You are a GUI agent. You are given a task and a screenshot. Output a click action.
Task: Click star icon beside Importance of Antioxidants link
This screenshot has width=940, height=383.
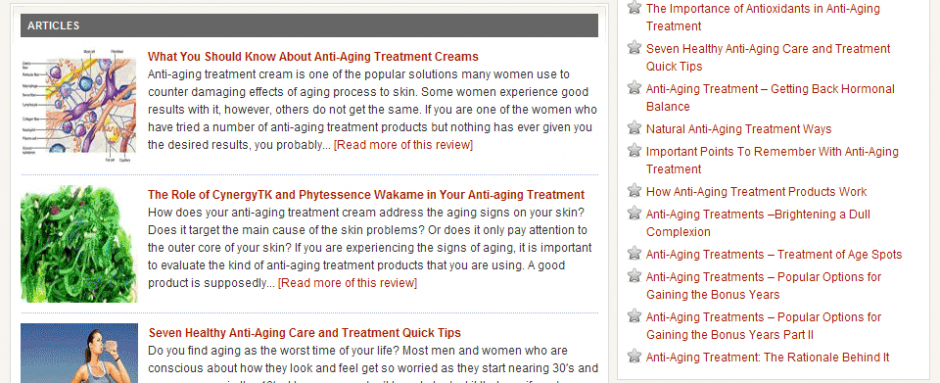(x=634, y=7)
